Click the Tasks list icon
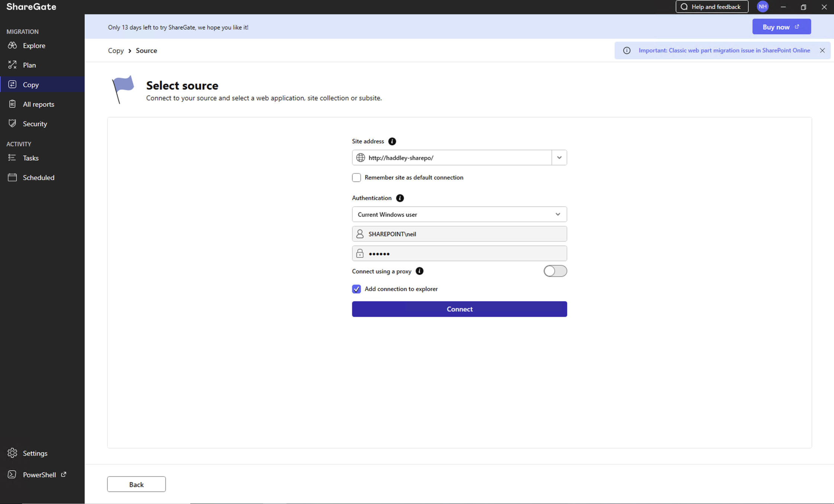This screenshot has width=834, height=504. (x=12, y=158)
